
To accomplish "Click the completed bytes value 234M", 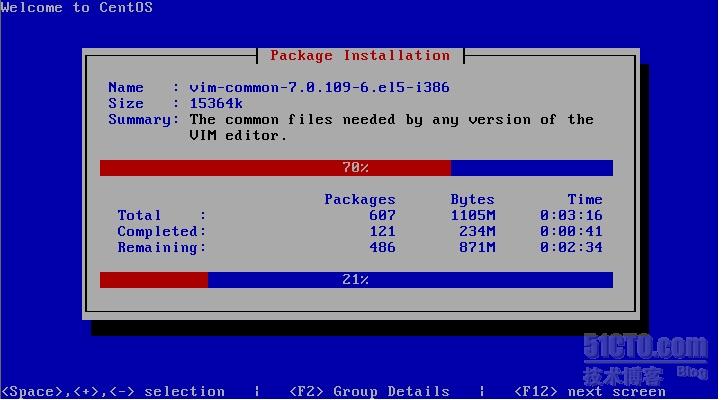I will tap(477, 232).
